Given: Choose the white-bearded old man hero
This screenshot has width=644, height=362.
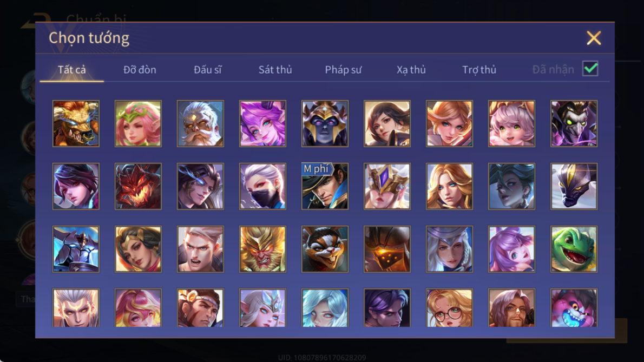Looking at the screenshot, I should pos(200,123).
